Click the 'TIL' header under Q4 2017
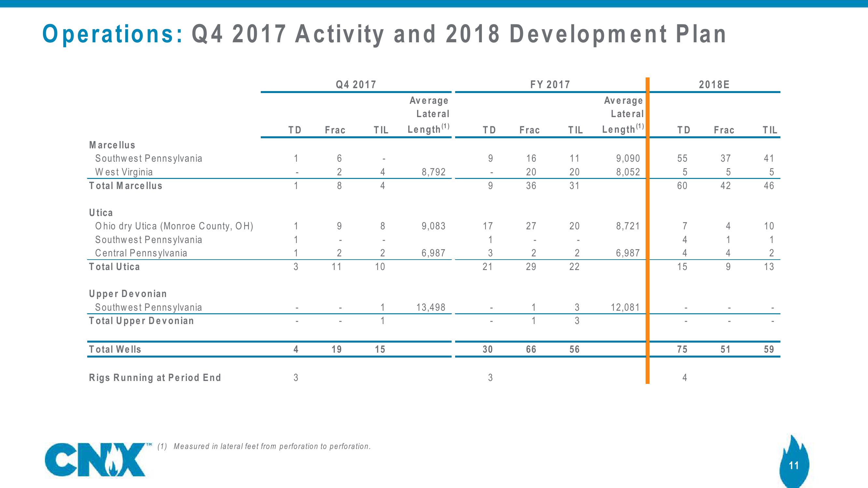 tap(381, 130)
